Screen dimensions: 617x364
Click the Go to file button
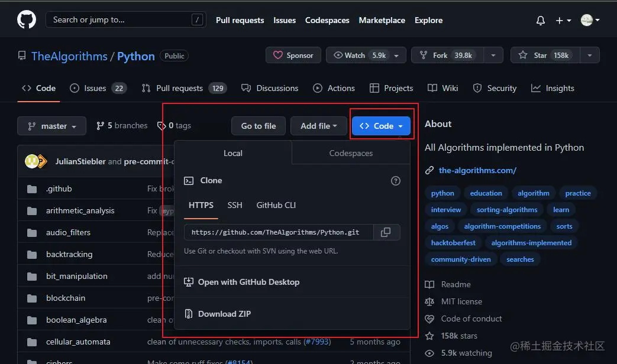[259, 126]
